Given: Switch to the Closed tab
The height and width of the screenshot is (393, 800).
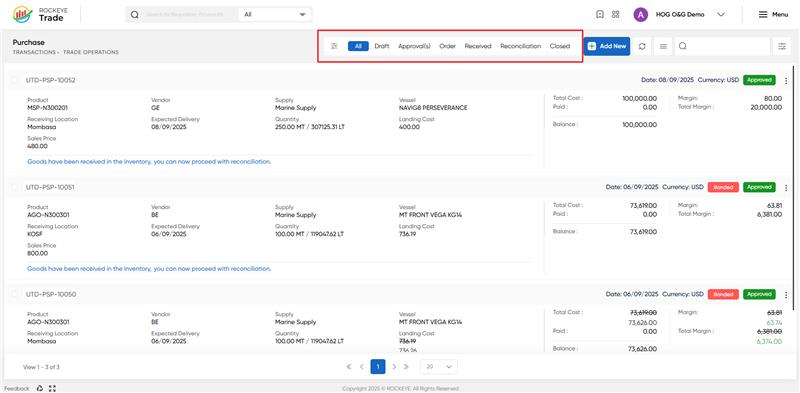Looking at the screenshot, I should pos(560,46).
